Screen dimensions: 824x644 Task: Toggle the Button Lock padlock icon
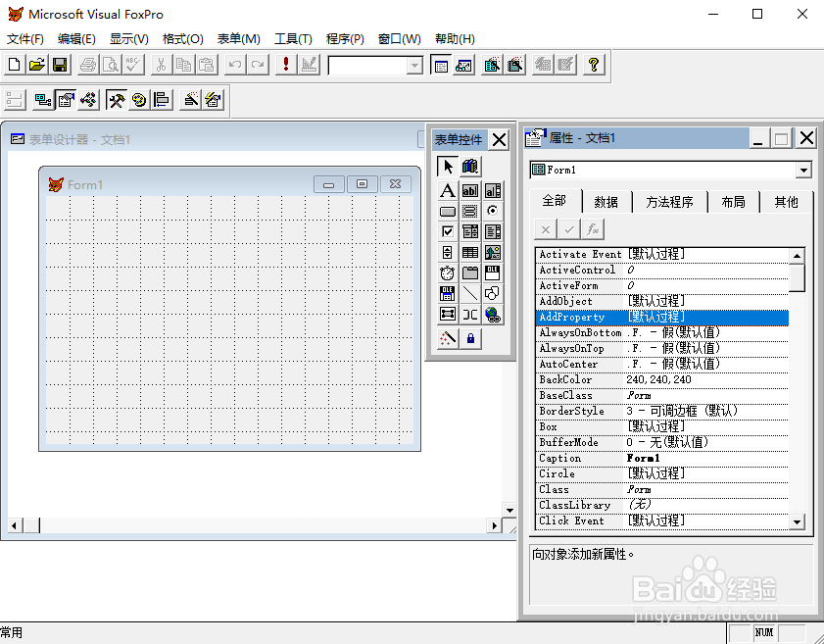point(470,338)
